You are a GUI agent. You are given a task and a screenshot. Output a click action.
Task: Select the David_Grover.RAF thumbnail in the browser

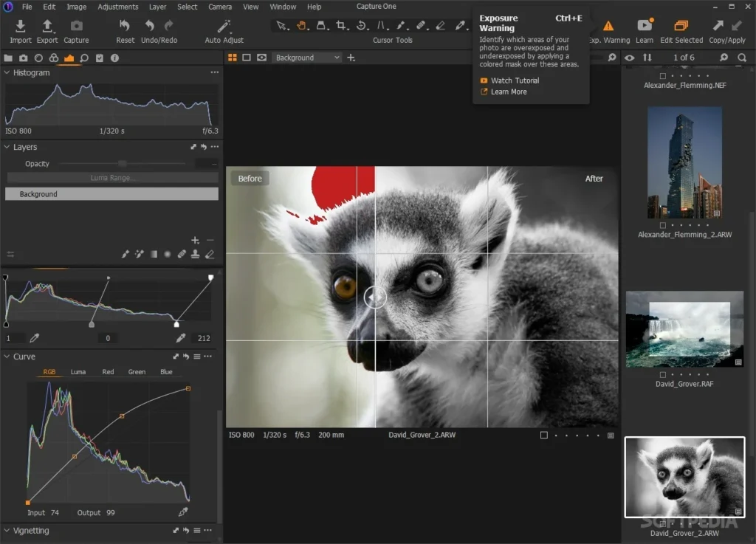click(684, 330)
